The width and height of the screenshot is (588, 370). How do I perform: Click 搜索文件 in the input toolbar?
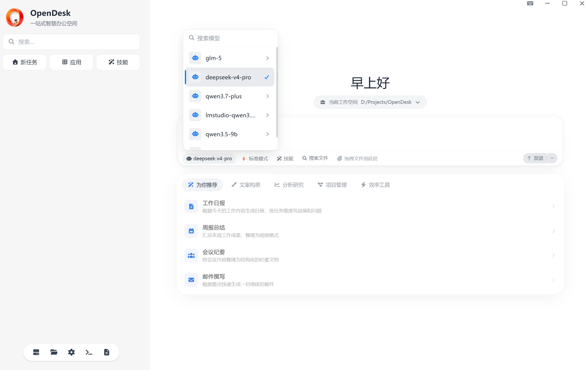[x=315, y=158]
